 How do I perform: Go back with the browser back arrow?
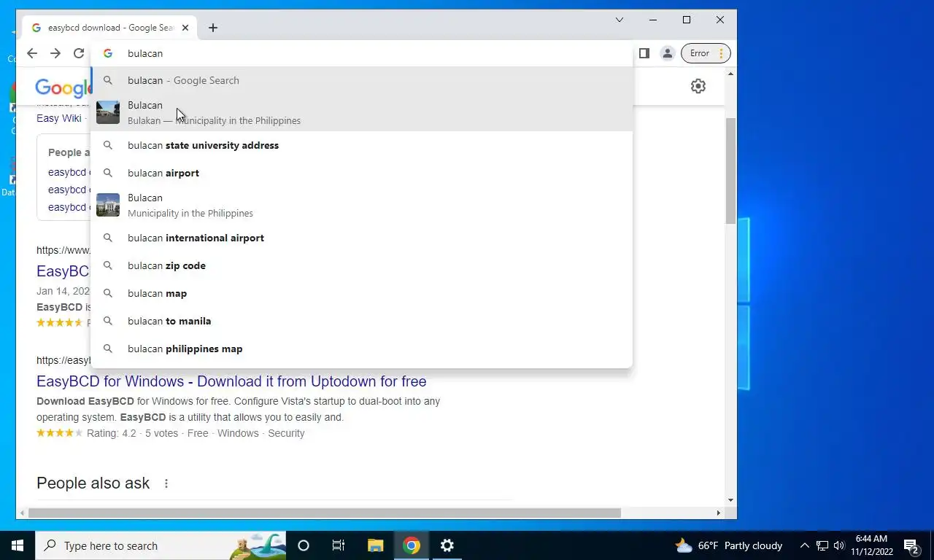pyautogui.click(x=32, y=53)
